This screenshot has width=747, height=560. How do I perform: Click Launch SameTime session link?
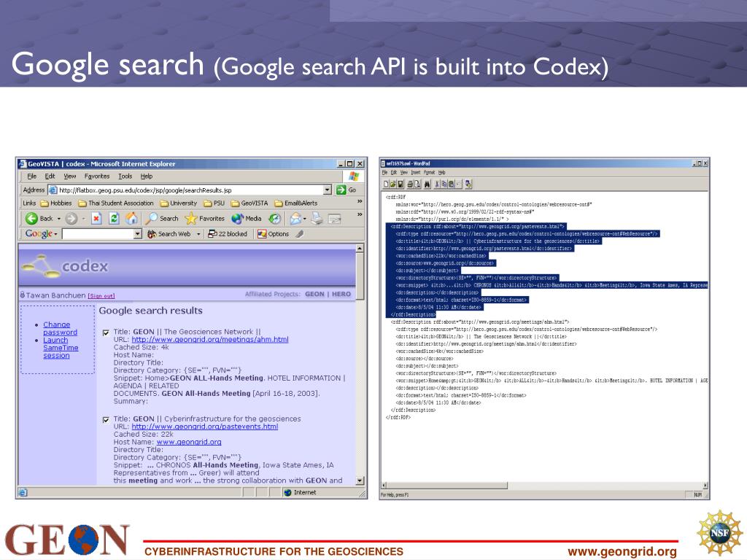click(x=61, y=348)
